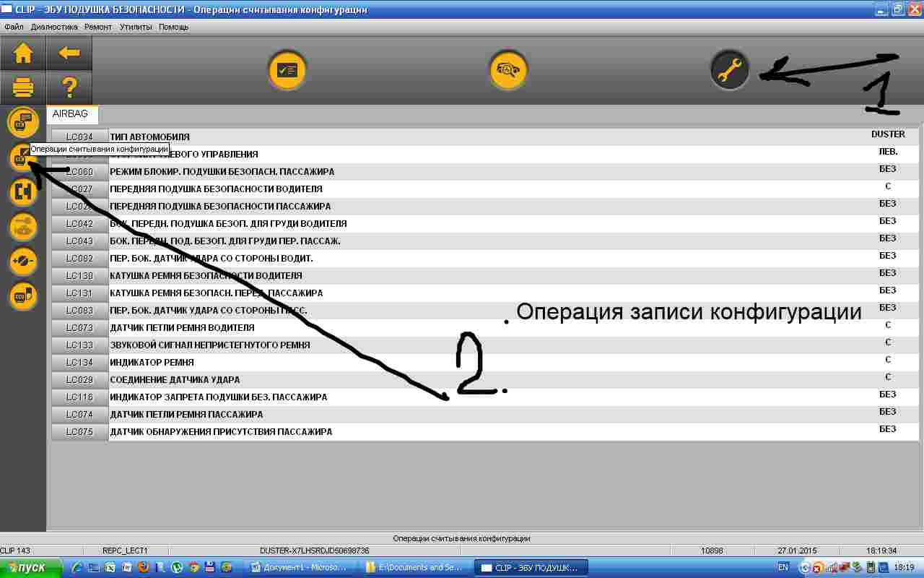Viewport: 924px width, 578px height.
Task: Click the DUSTER value
Action: pyautogui.click(x=888, y=134)
